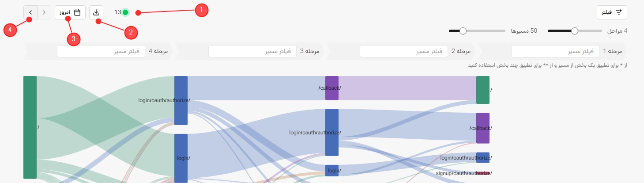Focus the مرحله 3 path filter field
This screenshot has width=644, height=183.
tap(252, 51)
